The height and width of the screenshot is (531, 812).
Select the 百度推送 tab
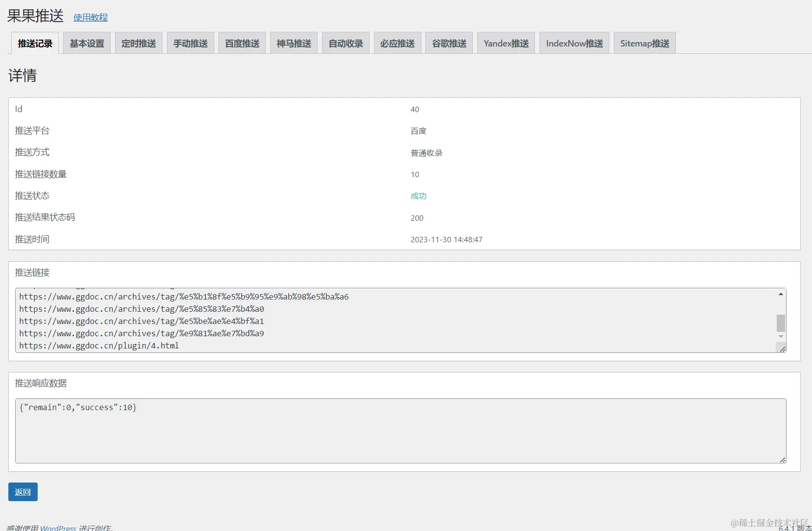242,43
